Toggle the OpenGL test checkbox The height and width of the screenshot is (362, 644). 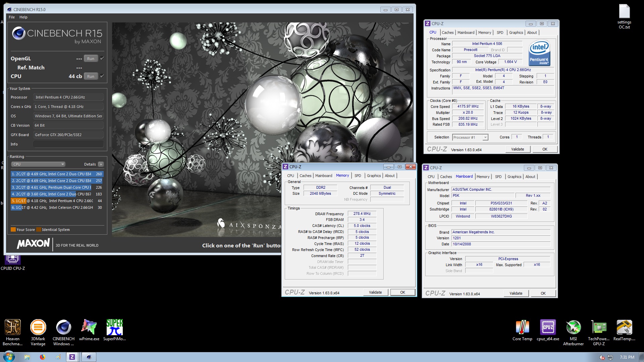pos(102,58)
